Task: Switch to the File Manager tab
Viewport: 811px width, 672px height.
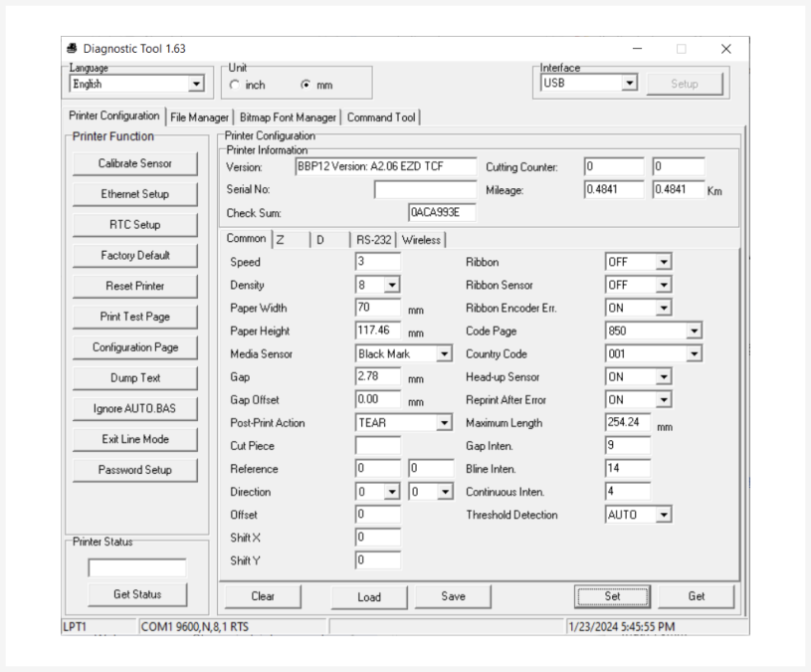Action: coord(199,117)
